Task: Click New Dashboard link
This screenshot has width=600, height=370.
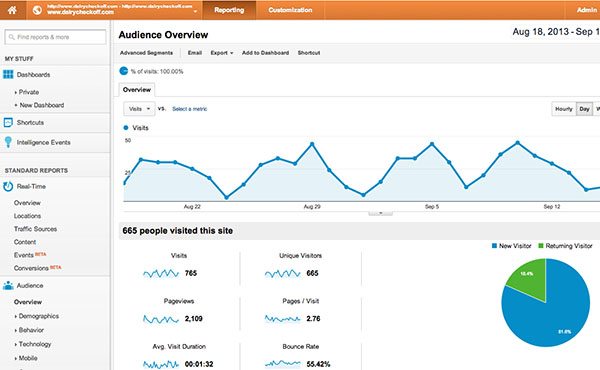Action: [42, 105]
